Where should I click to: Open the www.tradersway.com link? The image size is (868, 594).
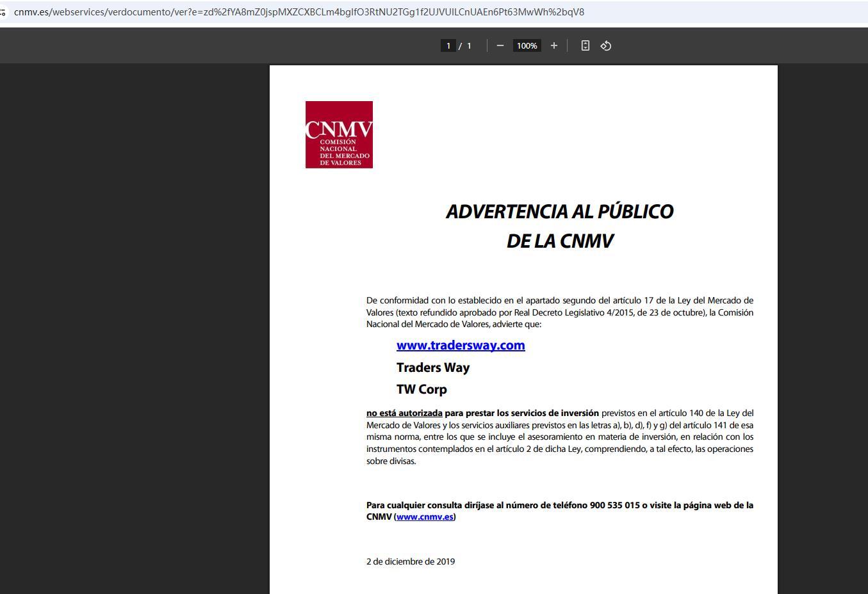click(461, 346)
